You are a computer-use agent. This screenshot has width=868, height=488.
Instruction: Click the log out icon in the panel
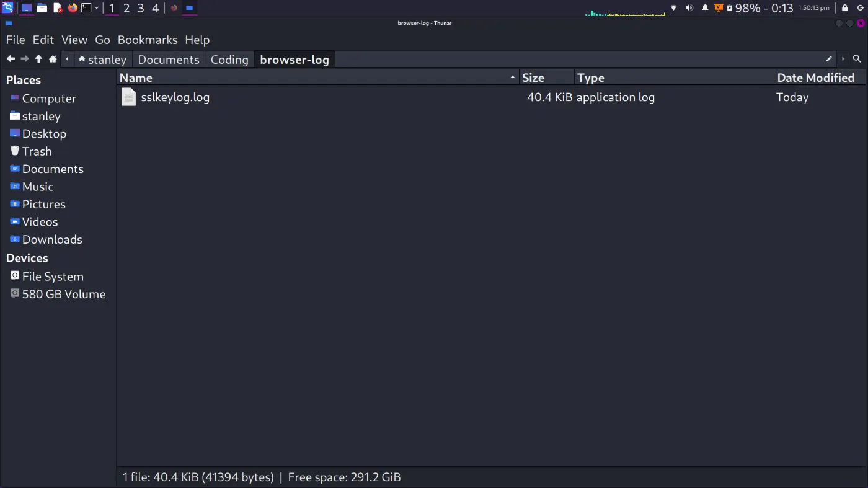(861, 7)
